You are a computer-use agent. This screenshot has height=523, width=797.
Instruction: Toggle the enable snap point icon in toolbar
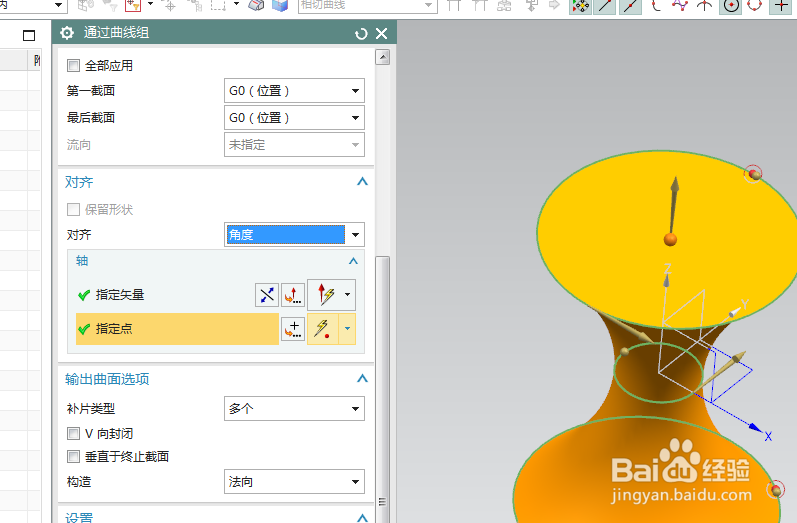(580, 6)
